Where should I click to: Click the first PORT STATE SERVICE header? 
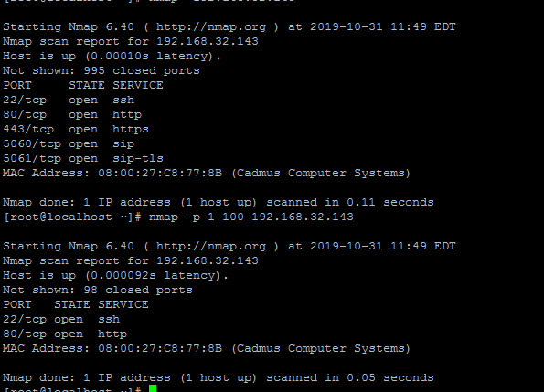point(83,85)
